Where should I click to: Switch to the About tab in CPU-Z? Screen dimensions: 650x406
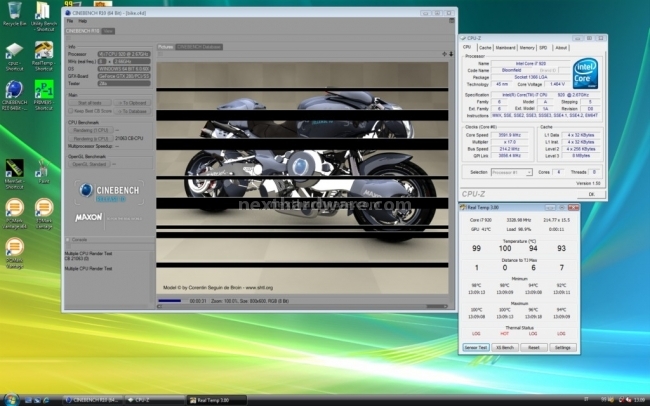(561, 48)
